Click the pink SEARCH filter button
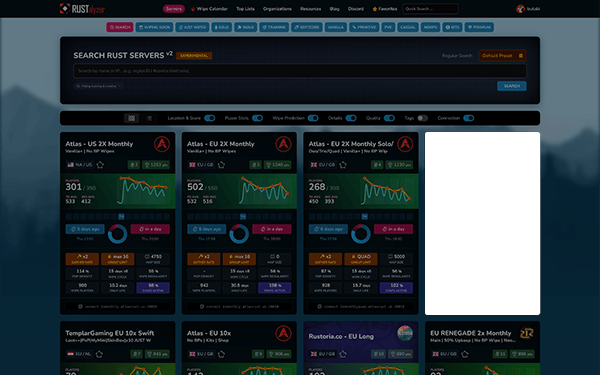This screenshot has height=375, width=600. point(120,27)
